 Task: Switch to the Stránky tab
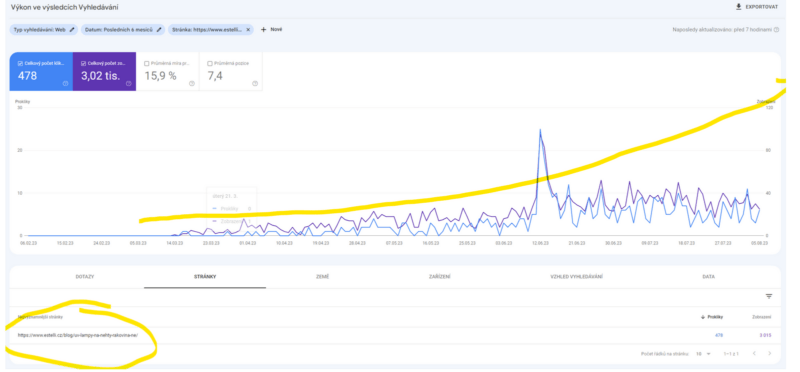click(205, 277)
